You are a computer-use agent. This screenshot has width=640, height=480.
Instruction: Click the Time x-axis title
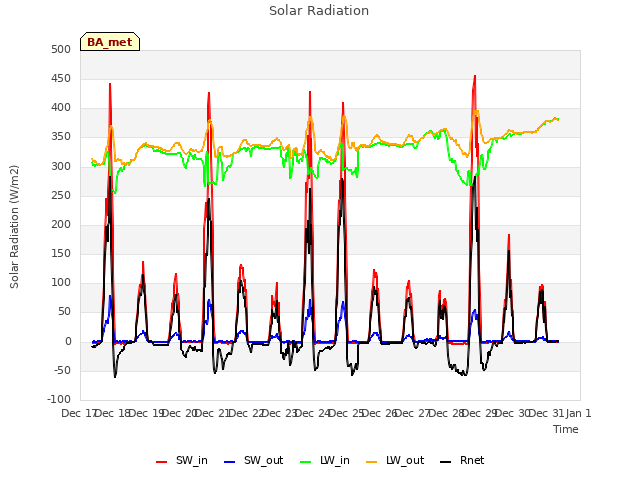566,429
